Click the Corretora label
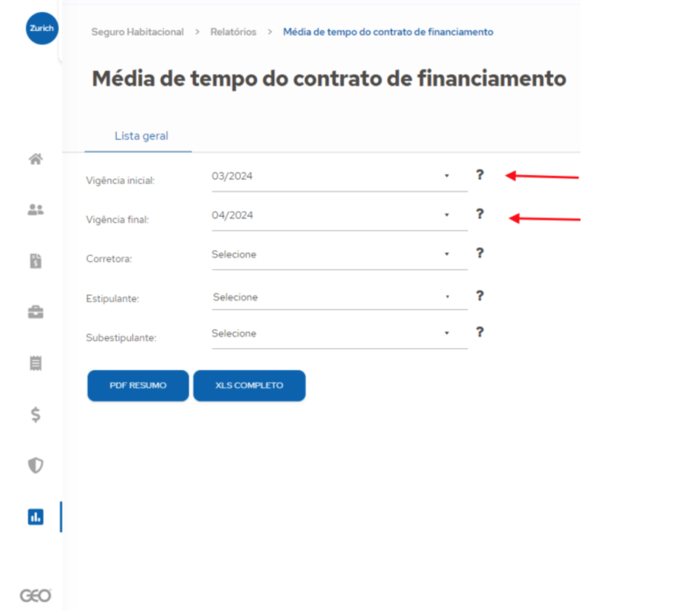 click(109, 259)
